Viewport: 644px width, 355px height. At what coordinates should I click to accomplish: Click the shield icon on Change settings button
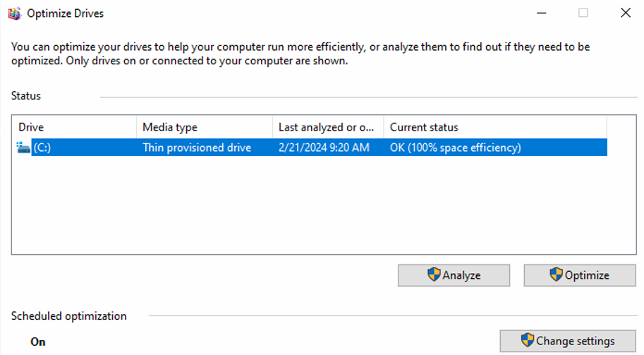tap(528, 340)
